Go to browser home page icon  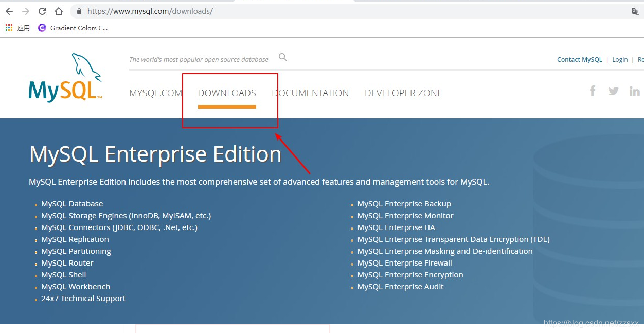tap(59, 11)
